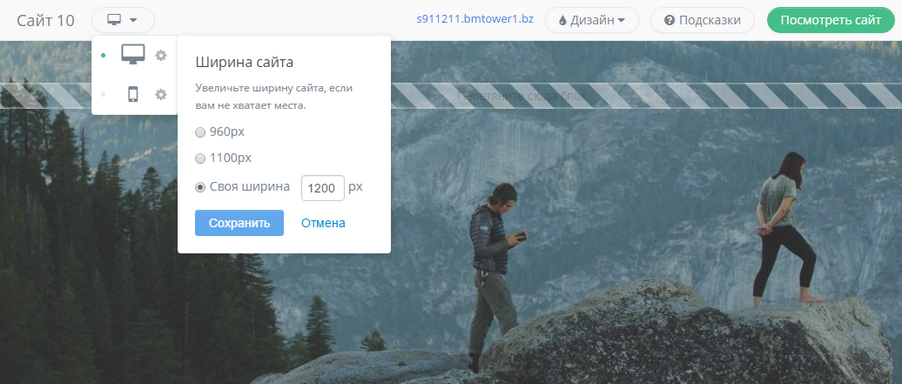Open mobile view settings gear

pyautogui.click(x=161, y=94)
